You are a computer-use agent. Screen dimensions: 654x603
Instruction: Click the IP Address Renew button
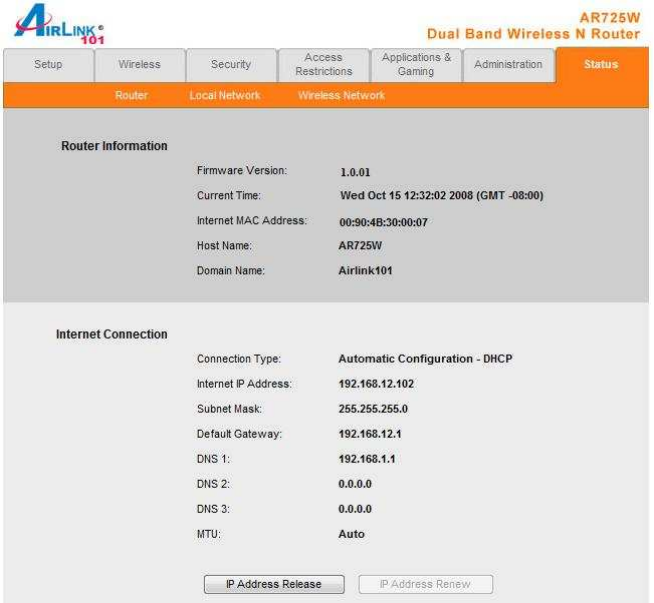tap(425, 584)
